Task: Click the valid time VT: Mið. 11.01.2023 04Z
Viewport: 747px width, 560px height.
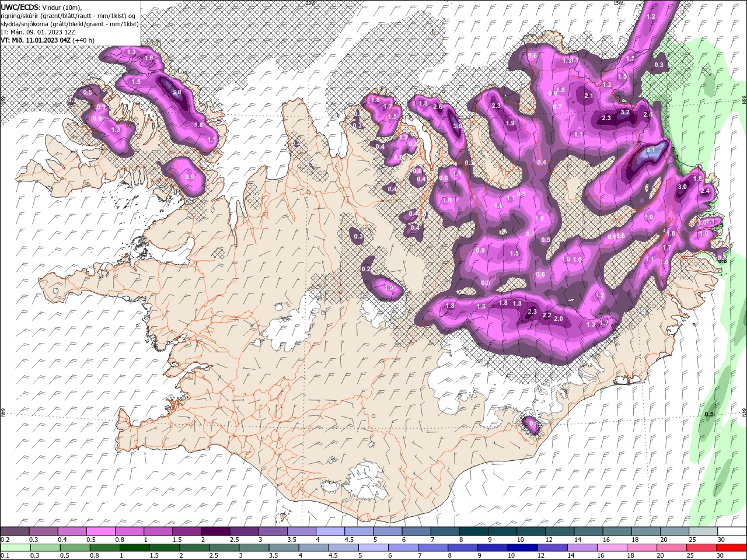Action: point(36,40)
